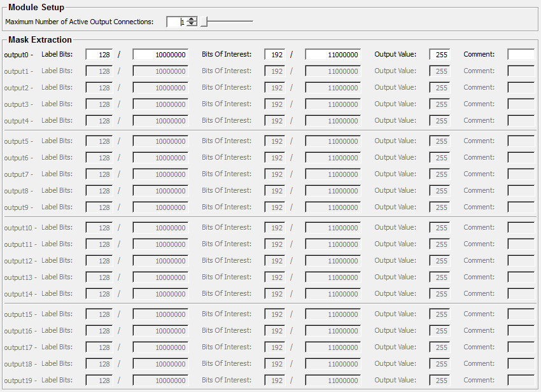Click the Maximum Active Output Connections slider handle
The width and height of the screenshot is (541, 392).
tap(204, 22)
